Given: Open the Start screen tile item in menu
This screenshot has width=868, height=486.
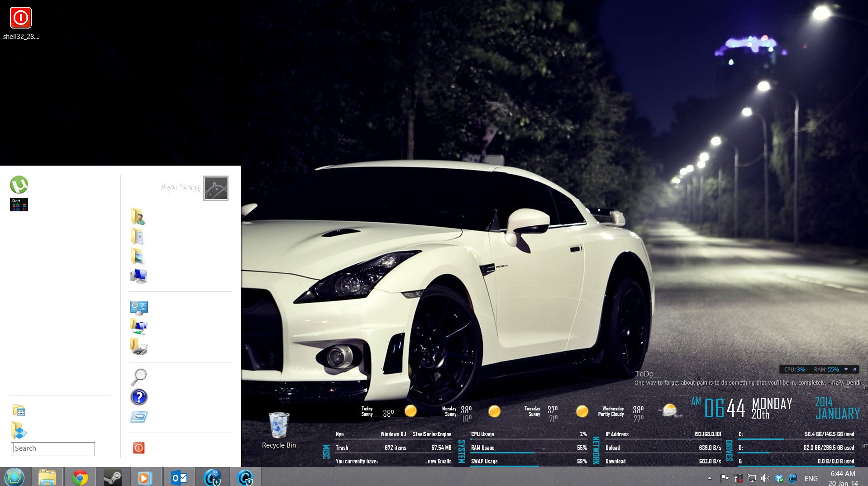Looking at the screenshot, I should point(19,205).
